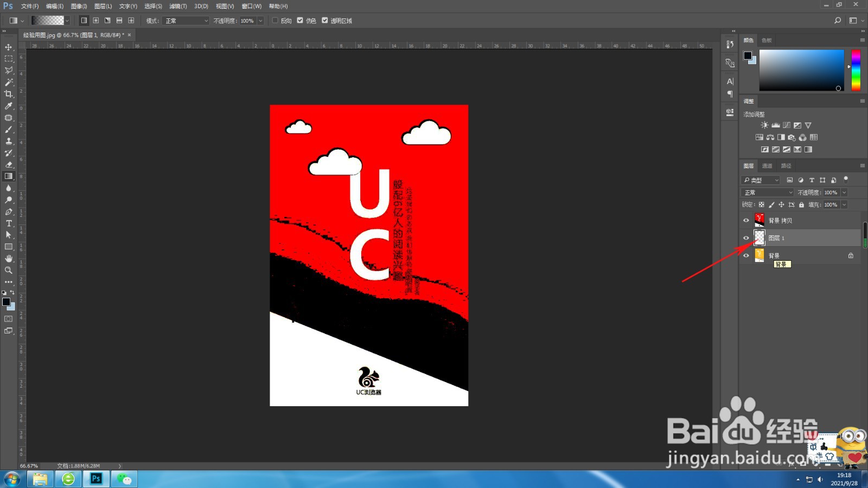Open the 滤镜(T) menu
Image resolution: width=868 pixels, height=488 pixels.
tap(178, 6)
